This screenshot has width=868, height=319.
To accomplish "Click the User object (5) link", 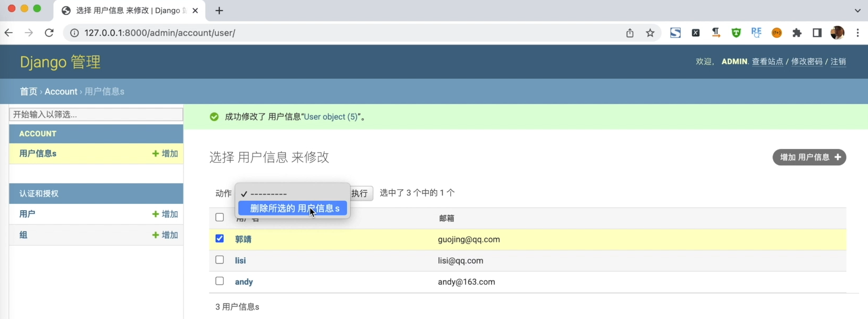I will click(331, 117).
